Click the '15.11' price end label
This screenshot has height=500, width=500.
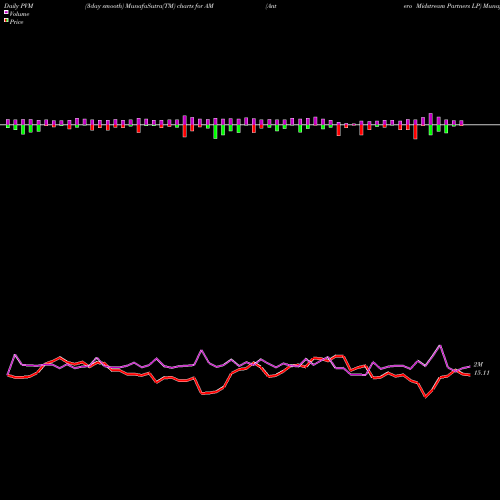(x=482, y=373)
